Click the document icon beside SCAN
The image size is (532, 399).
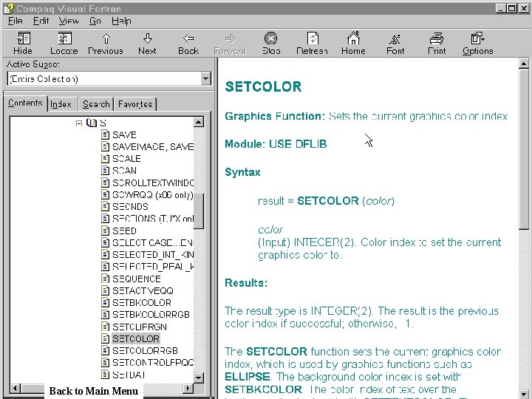coord(105,171)
